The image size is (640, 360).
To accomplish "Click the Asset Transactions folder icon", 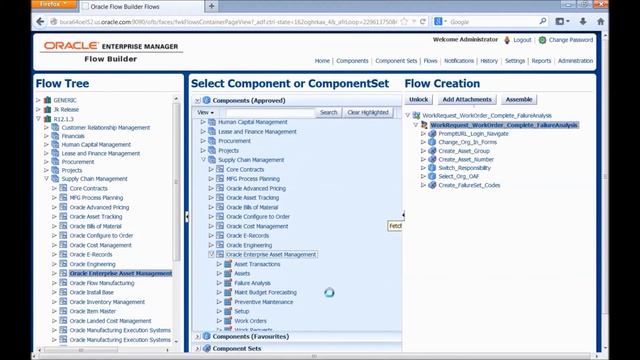I will 228,264.
